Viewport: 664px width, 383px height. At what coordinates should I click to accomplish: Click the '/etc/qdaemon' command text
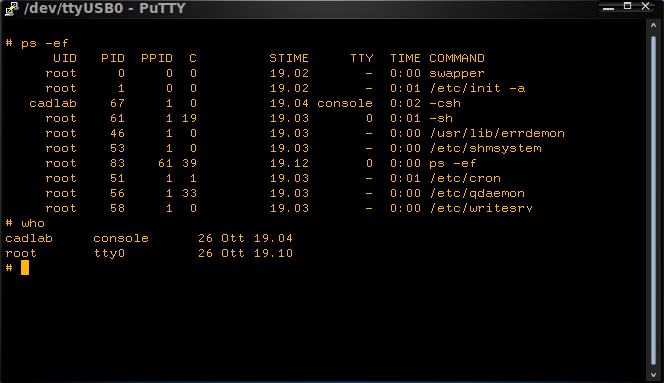coord(477,194)
